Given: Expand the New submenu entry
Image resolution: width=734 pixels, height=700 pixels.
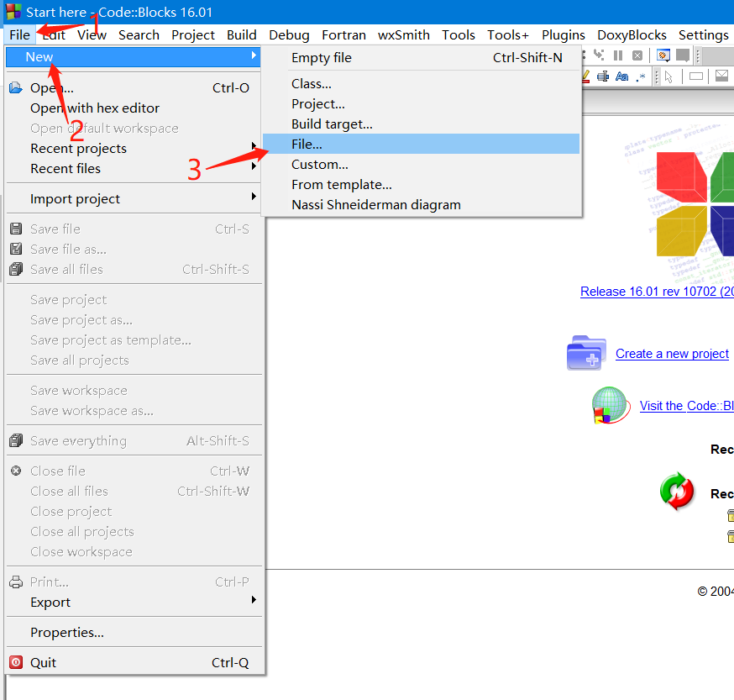Looking at the screenshot, I should click(x=134, y=57).
